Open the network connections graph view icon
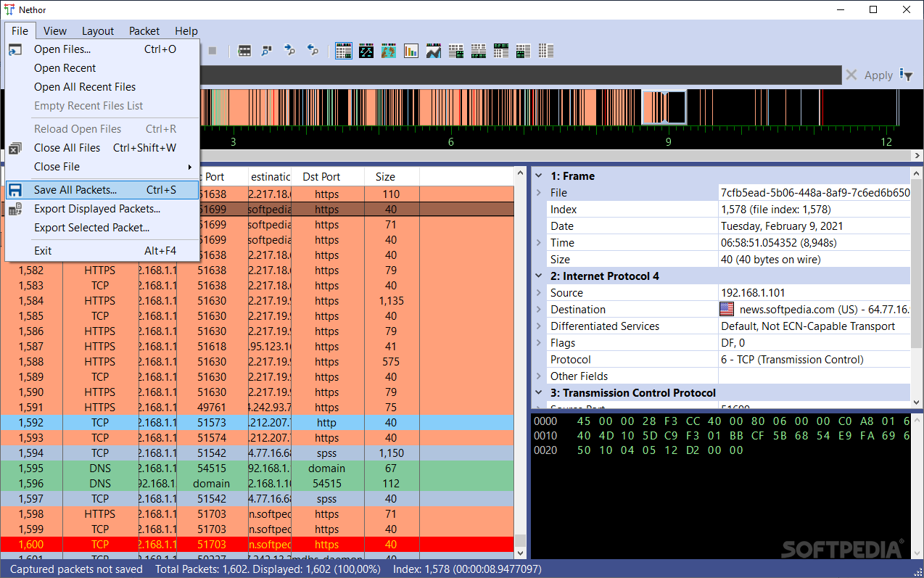Screen dimensions: 924x578 (x=366, y=51)
